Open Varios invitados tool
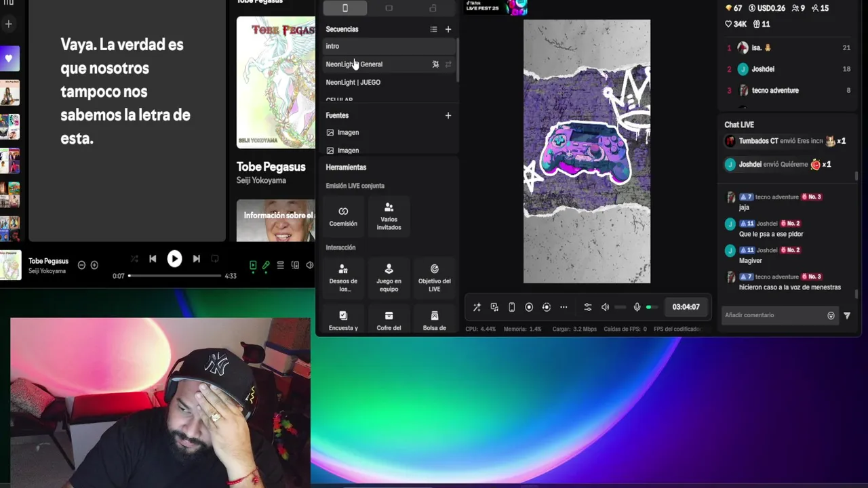Viewport: 868px width, 488px height. (x=389, y=216)
